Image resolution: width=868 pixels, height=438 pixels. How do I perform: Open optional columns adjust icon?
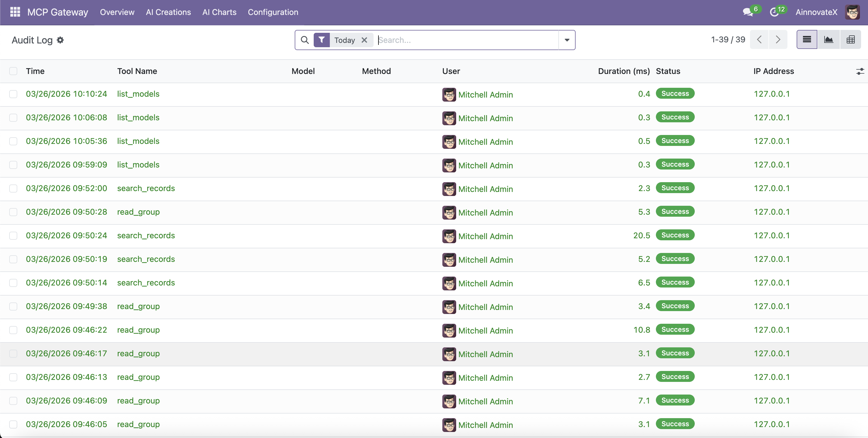(x=860, y=71)
